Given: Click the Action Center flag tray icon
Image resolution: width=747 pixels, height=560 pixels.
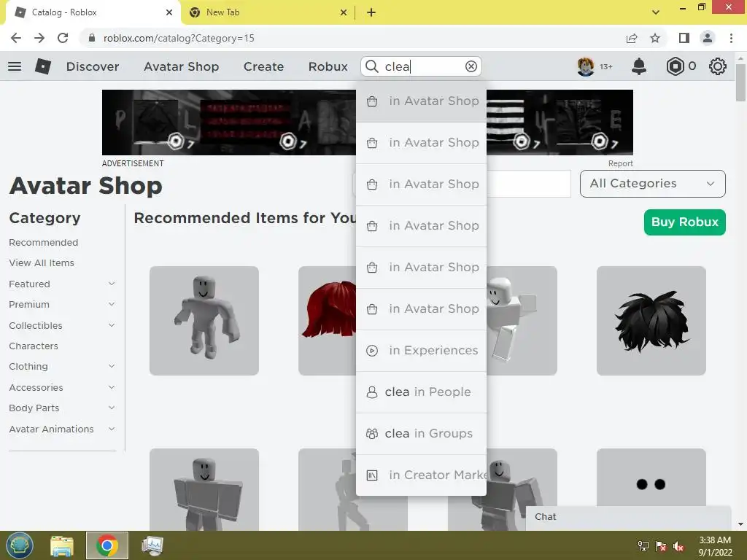Looking at the screenshot, I should (661, 546).
